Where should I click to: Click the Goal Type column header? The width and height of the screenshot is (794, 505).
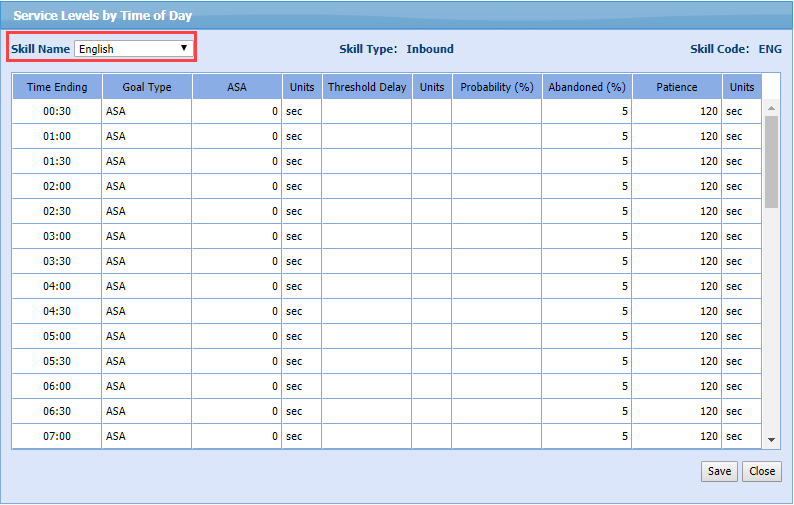(147, 87)
